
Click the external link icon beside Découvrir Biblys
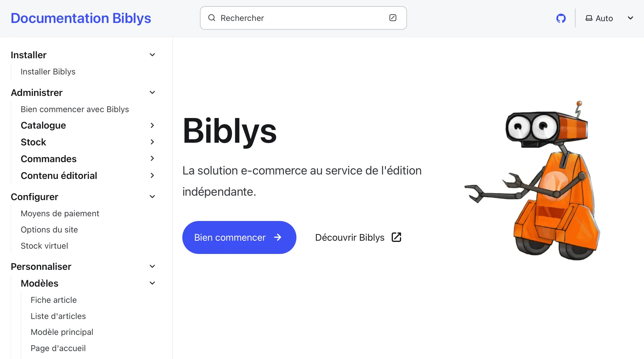396,237
